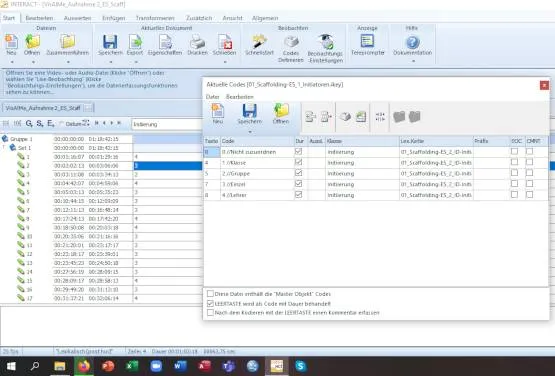
Task: Enable the Master Objekt Codes checkbox
Action: click(x=210, y=294)
